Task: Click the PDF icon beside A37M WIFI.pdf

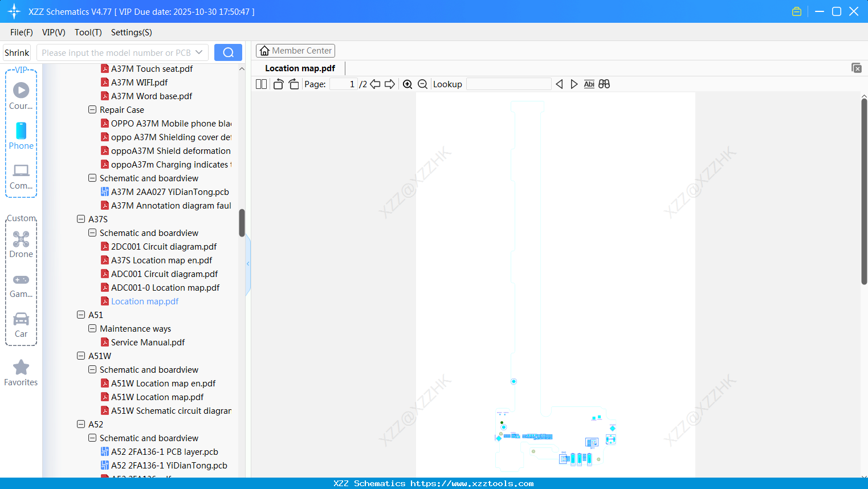Action: click(105, 82)
